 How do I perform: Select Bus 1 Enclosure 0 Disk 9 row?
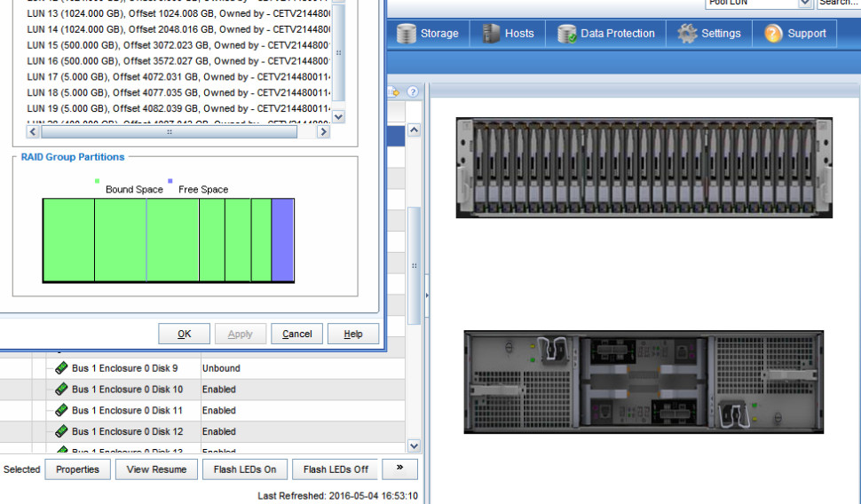point(202,368)
